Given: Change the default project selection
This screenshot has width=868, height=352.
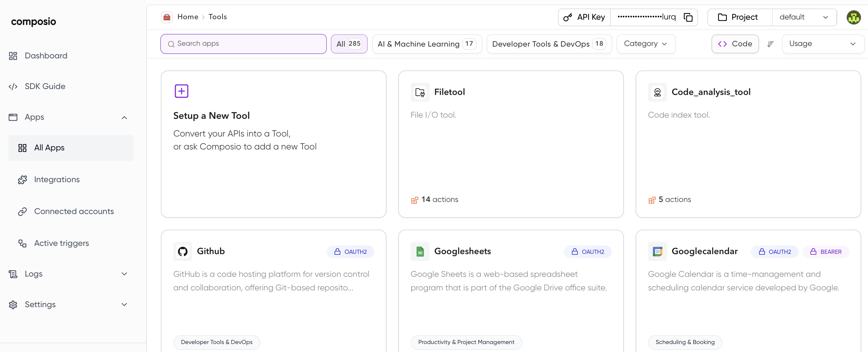Looking at the screenshot, I should pos(805,17).
